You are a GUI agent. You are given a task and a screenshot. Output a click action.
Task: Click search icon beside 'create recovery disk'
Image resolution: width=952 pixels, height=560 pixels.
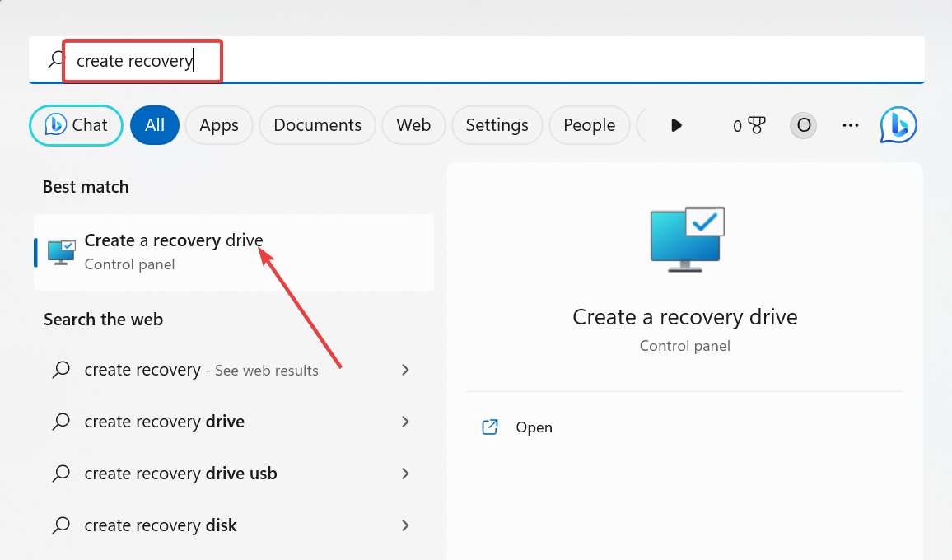coord(61,525)
